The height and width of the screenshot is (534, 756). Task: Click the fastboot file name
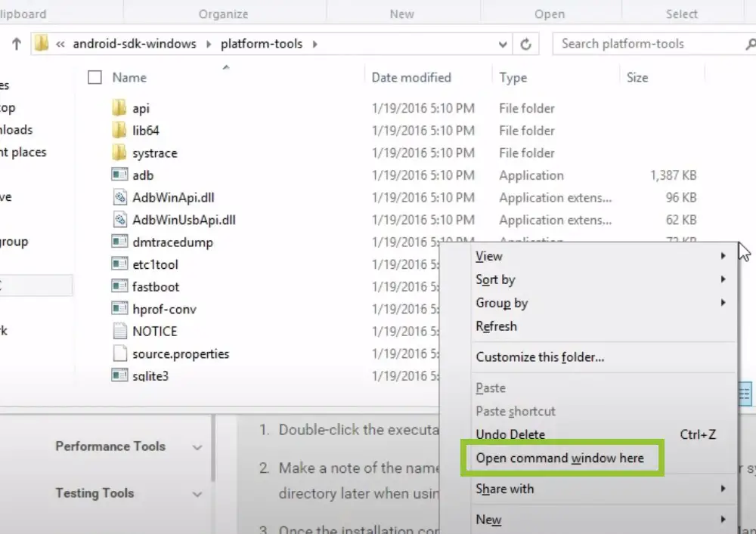tap(156, 287)
